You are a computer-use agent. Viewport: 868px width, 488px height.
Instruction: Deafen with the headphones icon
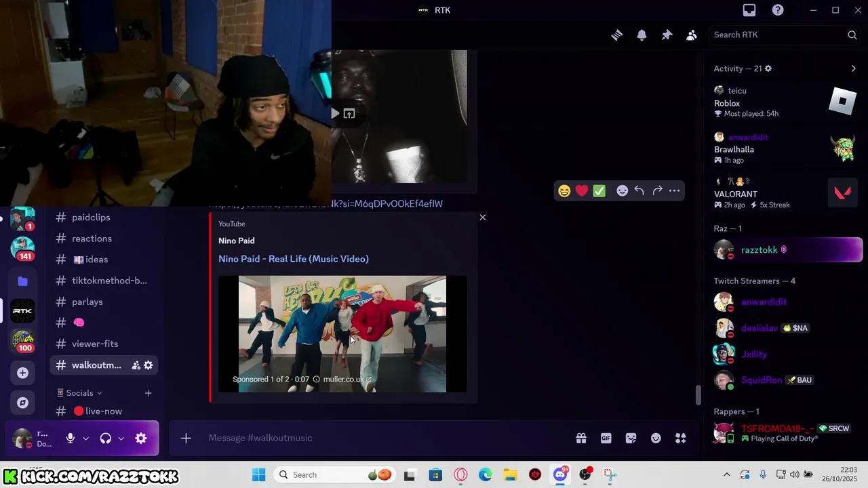coord(106,439)
